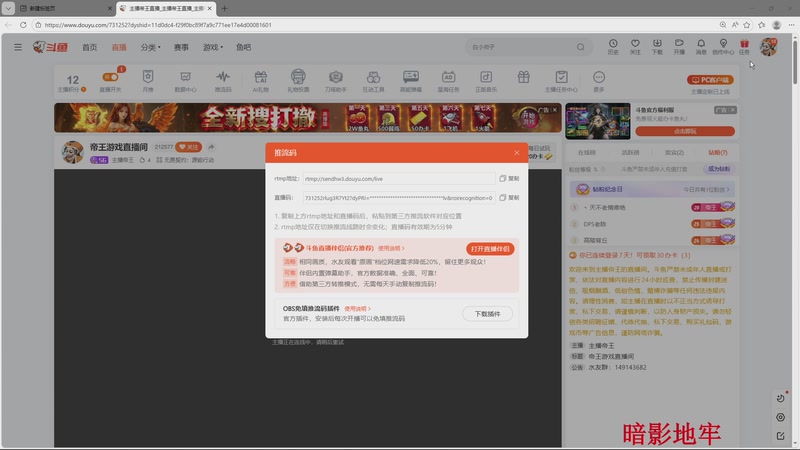The image size is (800, 450).
Task: Click into the rtmp地址 address field
Action: tap(398, 179)
